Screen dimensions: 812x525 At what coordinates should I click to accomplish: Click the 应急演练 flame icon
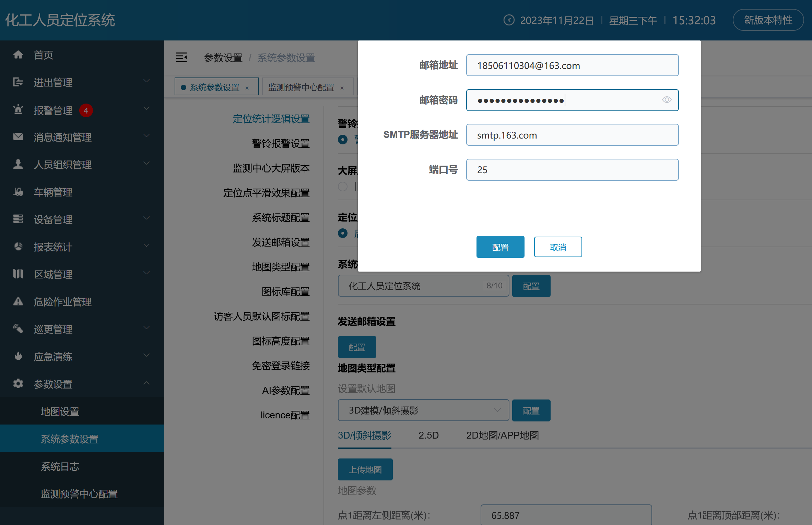(x=18, y=356)
